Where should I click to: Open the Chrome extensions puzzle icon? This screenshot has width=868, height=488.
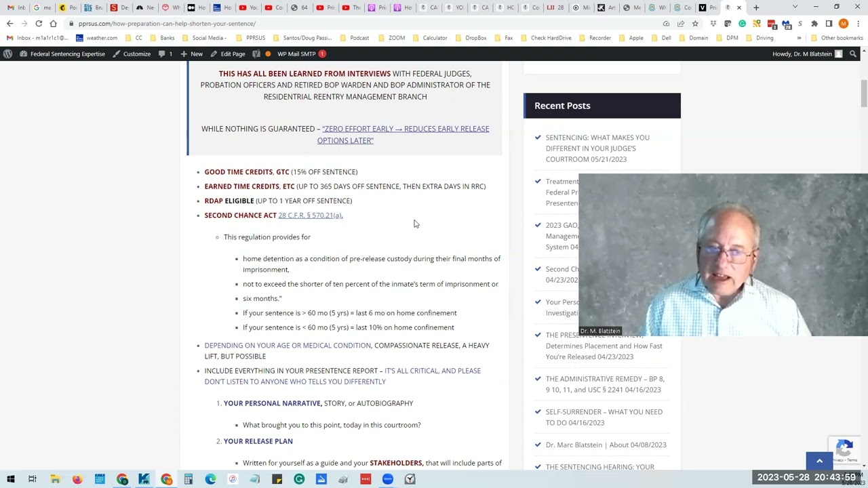pyautogui.click(x=814, y=24)
